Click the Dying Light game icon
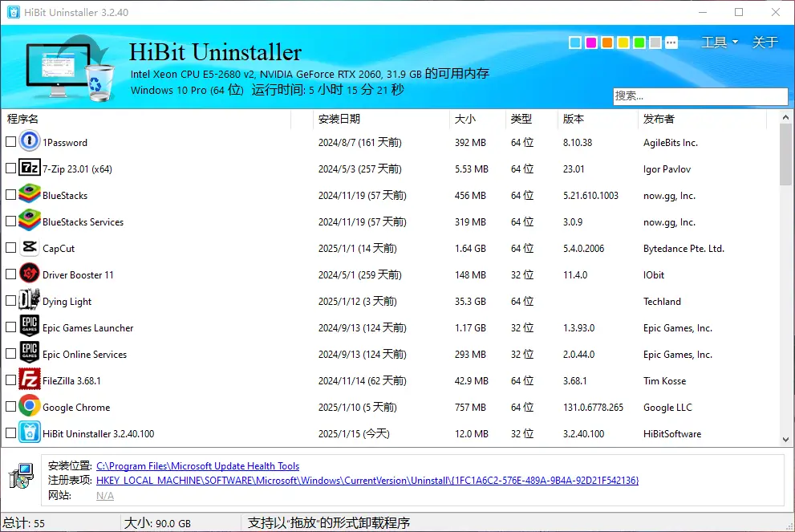This screenshot has width=795, height=532. (x=29, y=301)
